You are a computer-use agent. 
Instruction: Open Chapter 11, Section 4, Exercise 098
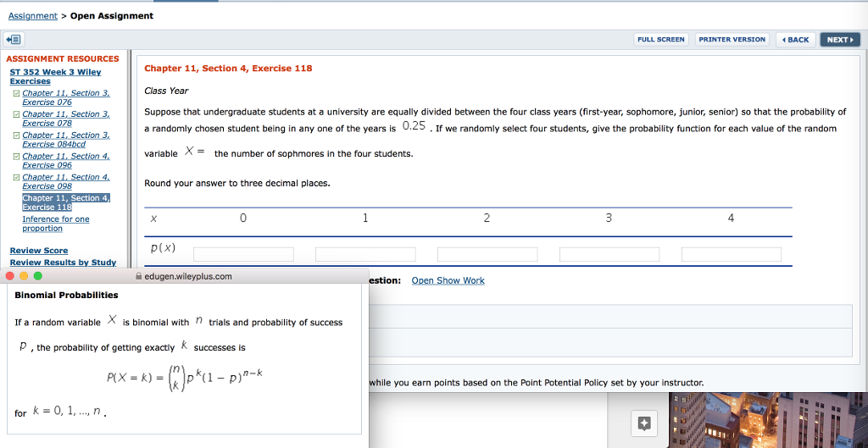66,181
